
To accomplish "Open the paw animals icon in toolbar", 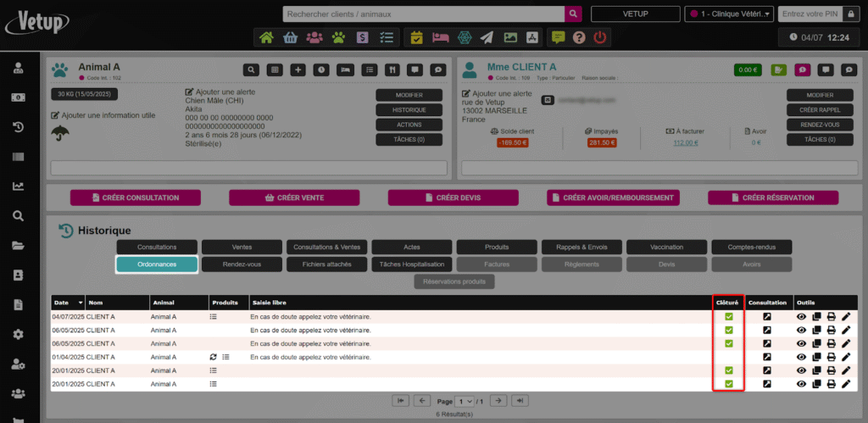I will click(x=338, y=37).
